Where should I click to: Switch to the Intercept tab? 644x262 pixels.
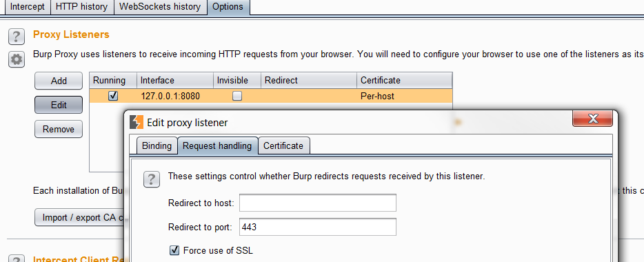27,7
